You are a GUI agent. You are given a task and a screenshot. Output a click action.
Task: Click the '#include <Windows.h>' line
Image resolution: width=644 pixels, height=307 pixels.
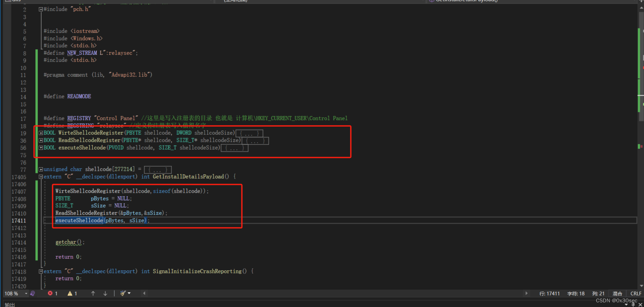coord(73,38)
